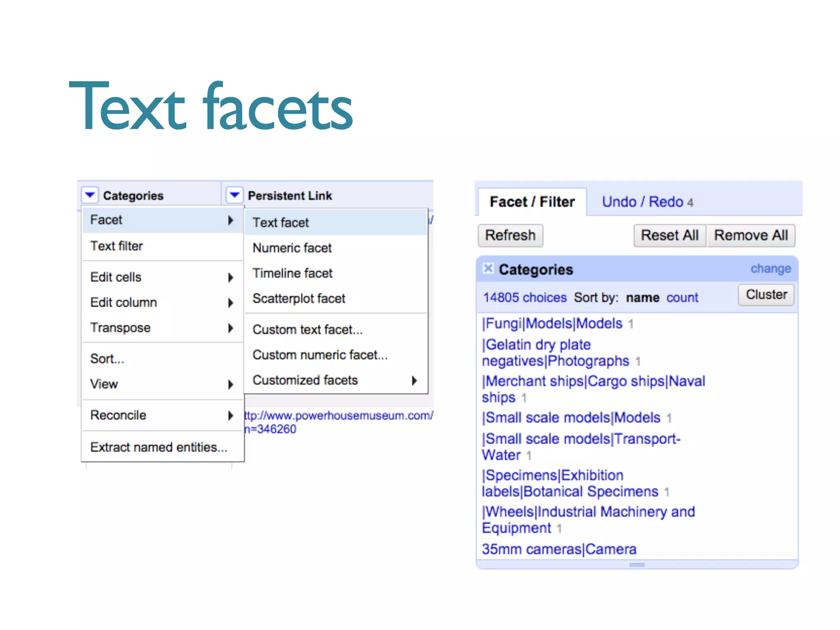Grab the facet panel resize handle
Screen dimensions: 840x630
(x=637, y=565)
